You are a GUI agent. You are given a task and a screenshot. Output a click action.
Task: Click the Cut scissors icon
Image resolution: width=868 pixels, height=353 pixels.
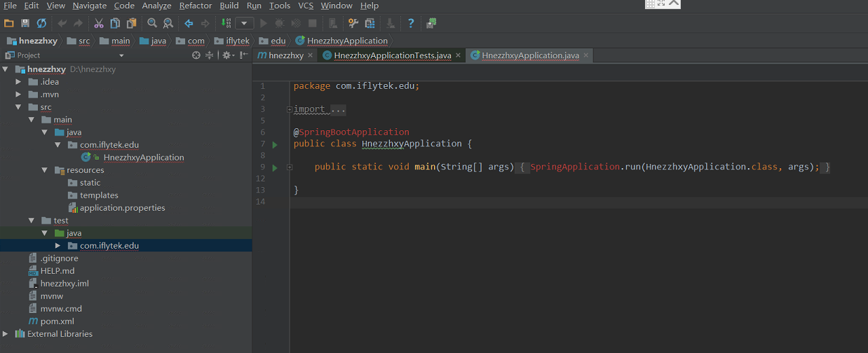[x=99, y=23]
